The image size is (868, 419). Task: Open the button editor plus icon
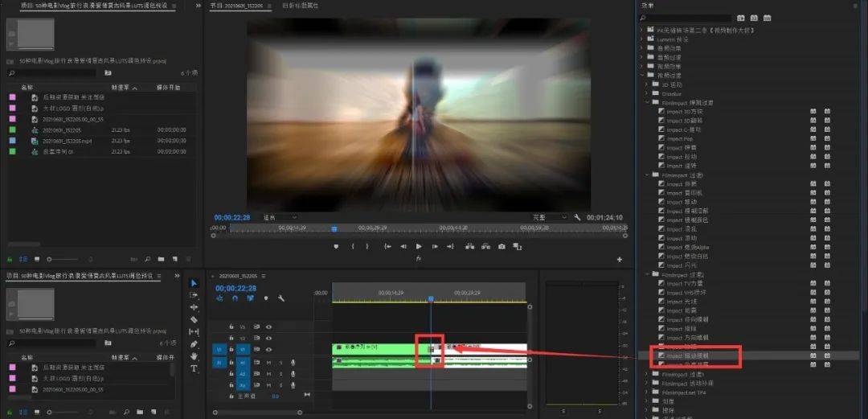pos(620,260)
